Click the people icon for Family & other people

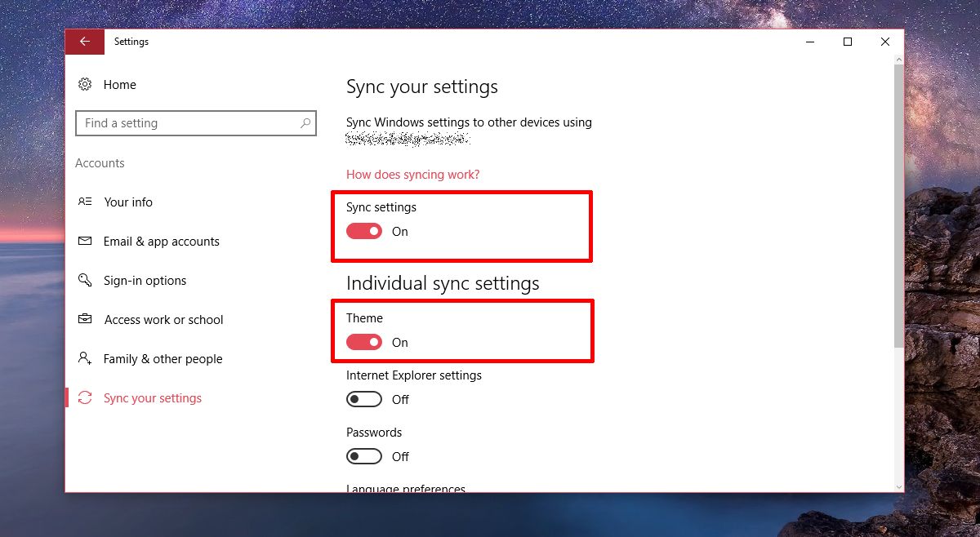(85, 358)
